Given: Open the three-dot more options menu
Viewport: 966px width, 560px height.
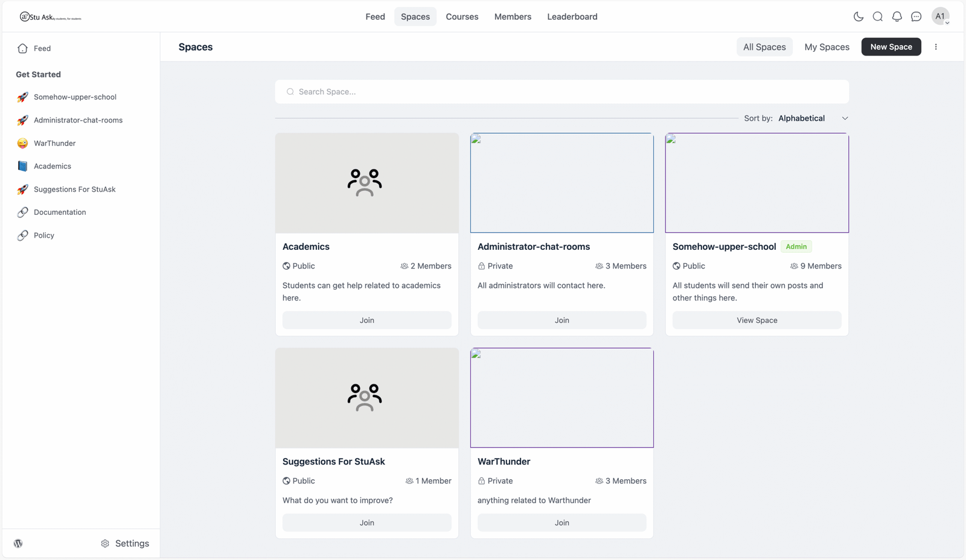Looking at the screenshot, I should point(936,47).
